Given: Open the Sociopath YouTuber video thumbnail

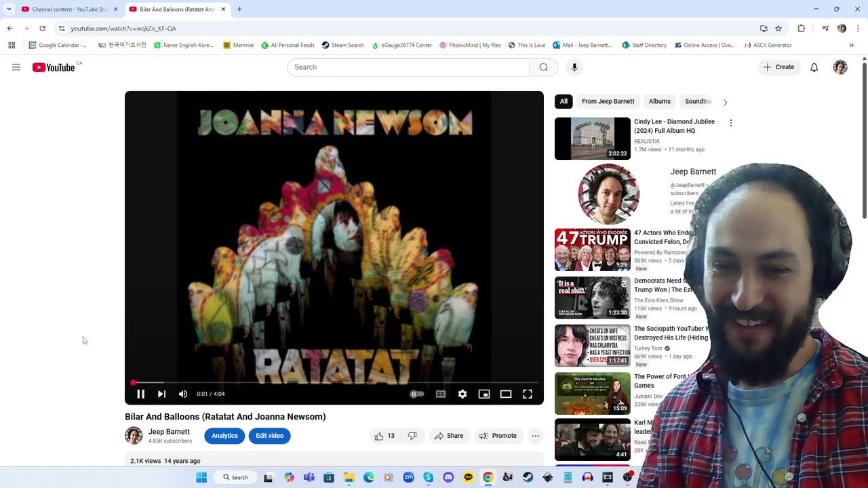Looking at the screenshot, I should click(x=593, y=346).
